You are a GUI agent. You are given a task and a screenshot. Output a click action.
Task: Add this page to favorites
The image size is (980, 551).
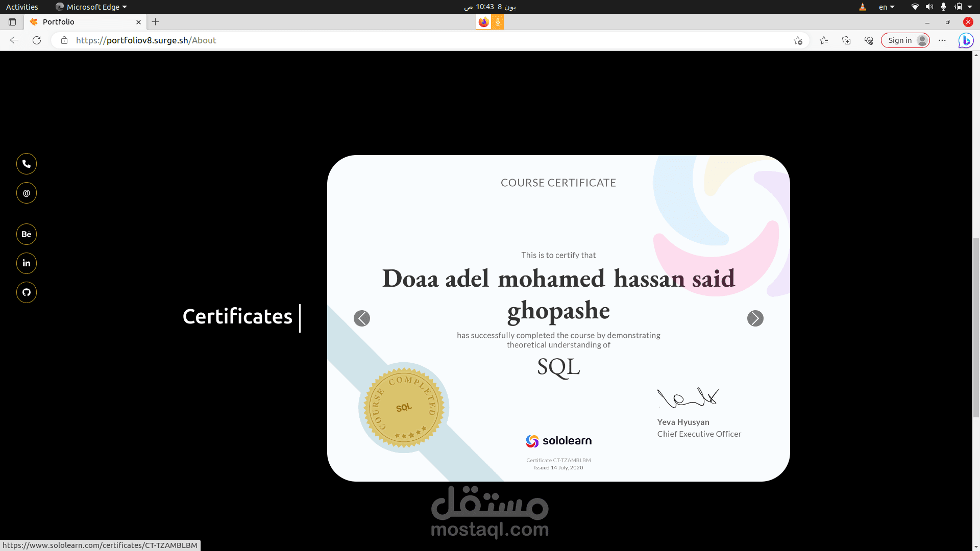(x=798, y=40)
